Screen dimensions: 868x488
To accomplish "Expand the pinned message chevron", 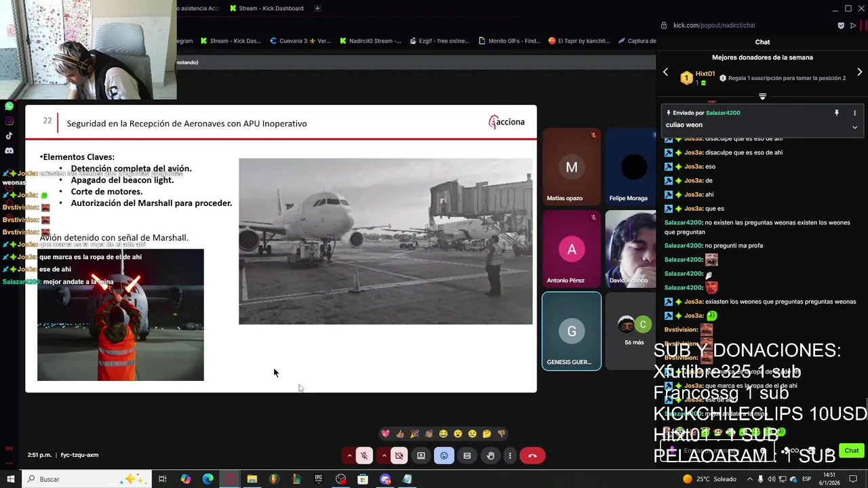I will pyautogui.click(x=854, y=127).
